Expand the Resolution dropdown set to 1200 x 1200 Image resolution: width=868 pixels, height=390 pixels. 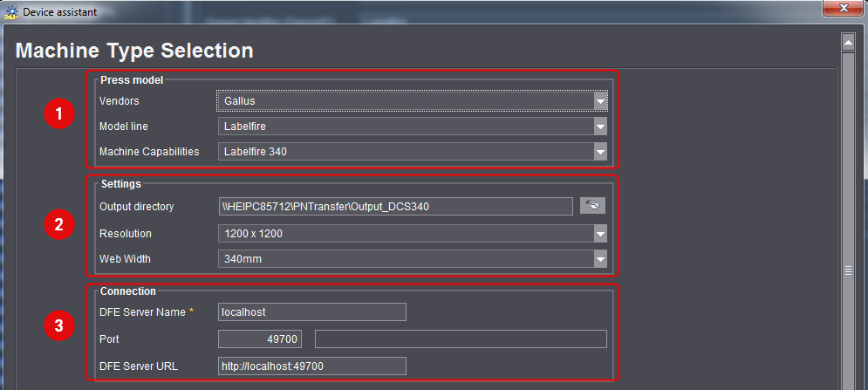point(411,234)
